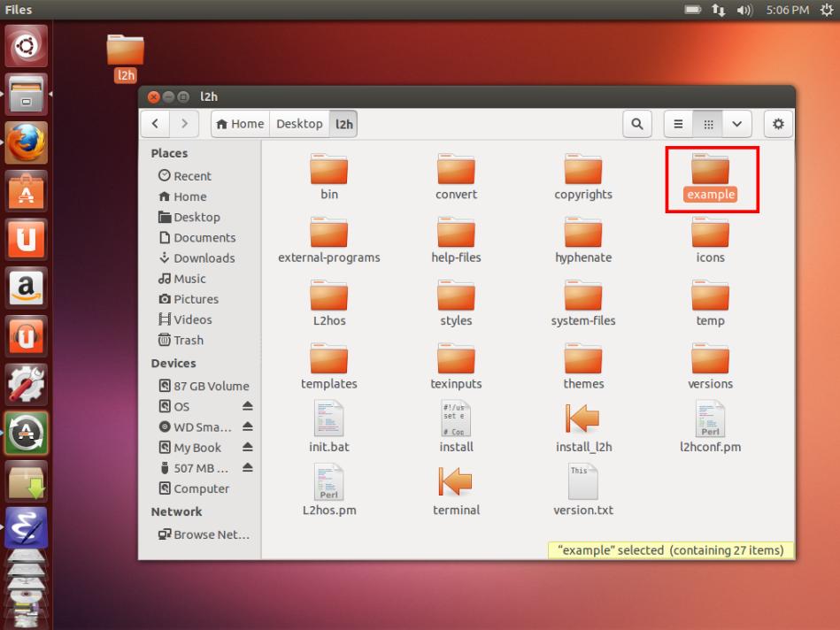Launch Firefox from the Unity launcher
840x630 pixels.
(26, 142)
